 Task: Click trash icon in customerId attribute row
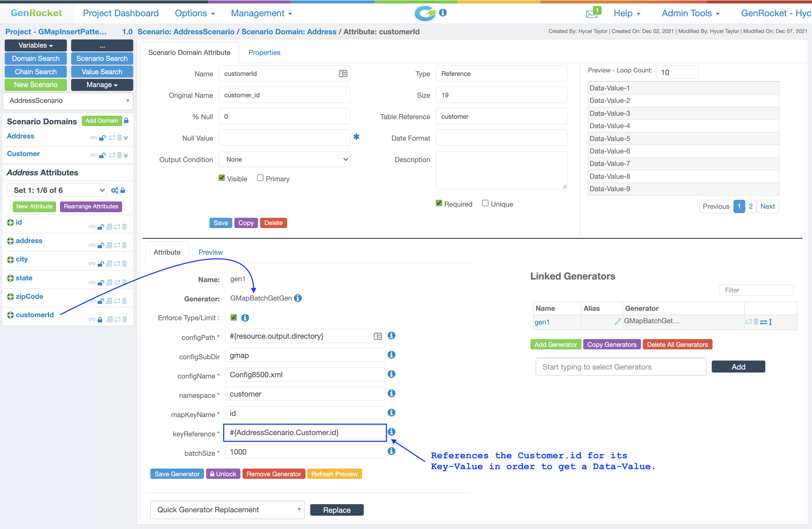[124, 319]
